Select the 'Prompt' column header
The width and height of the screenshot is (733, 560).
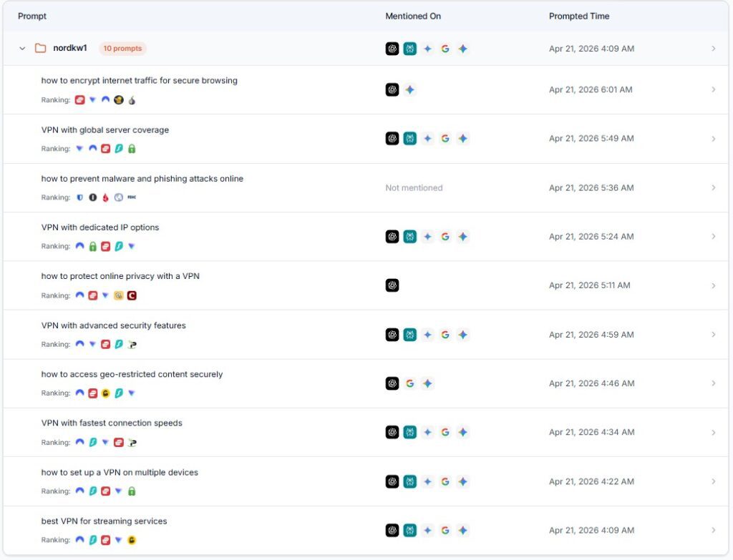point(32,16)
